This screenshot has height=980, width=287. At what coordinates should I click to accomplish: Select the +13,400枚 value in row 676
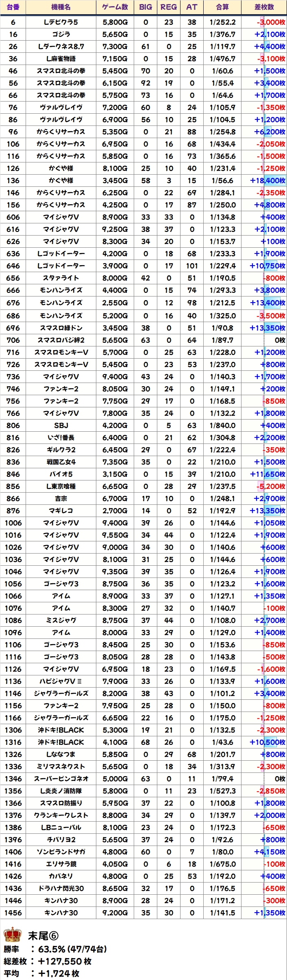[x=267, y=303]
